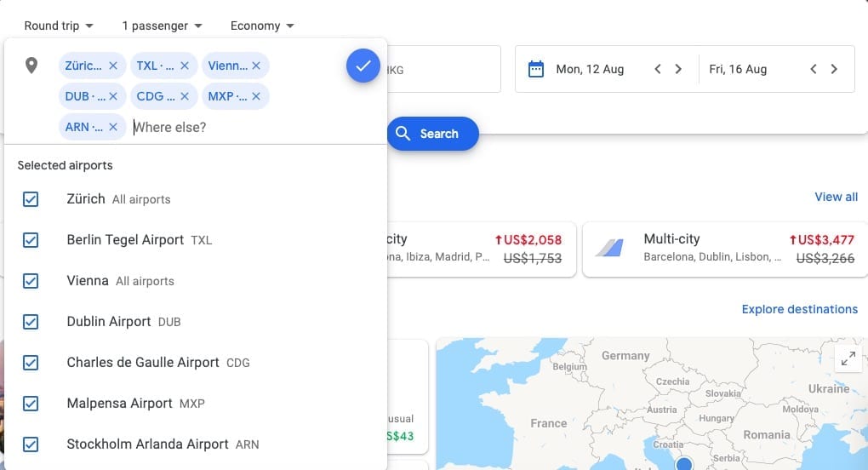Viewport: 868px width, 470px height.
Task: Open the Economy class dropdown
Action: tap(262, 26)
